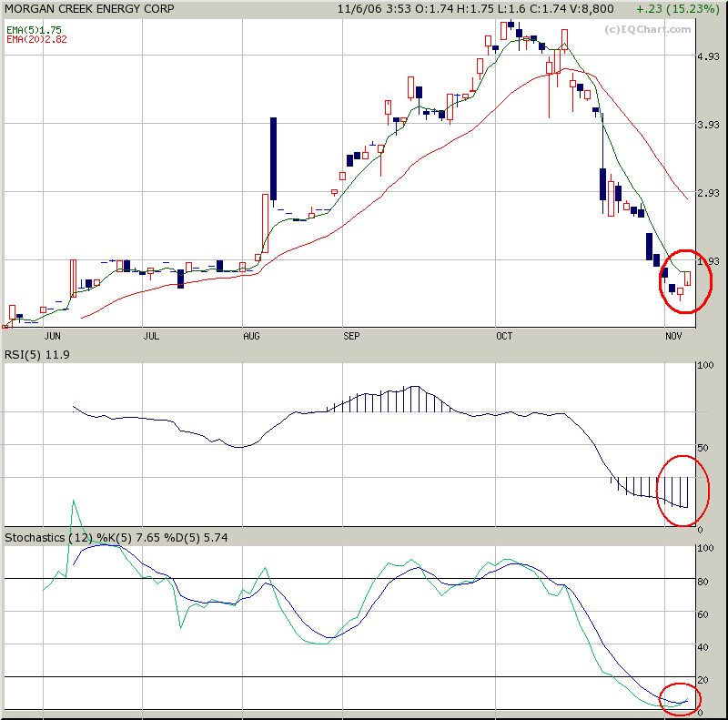Click the Morgan Creek Energy Corp chart title
The image size is (728, 720).
pos(87,9)
